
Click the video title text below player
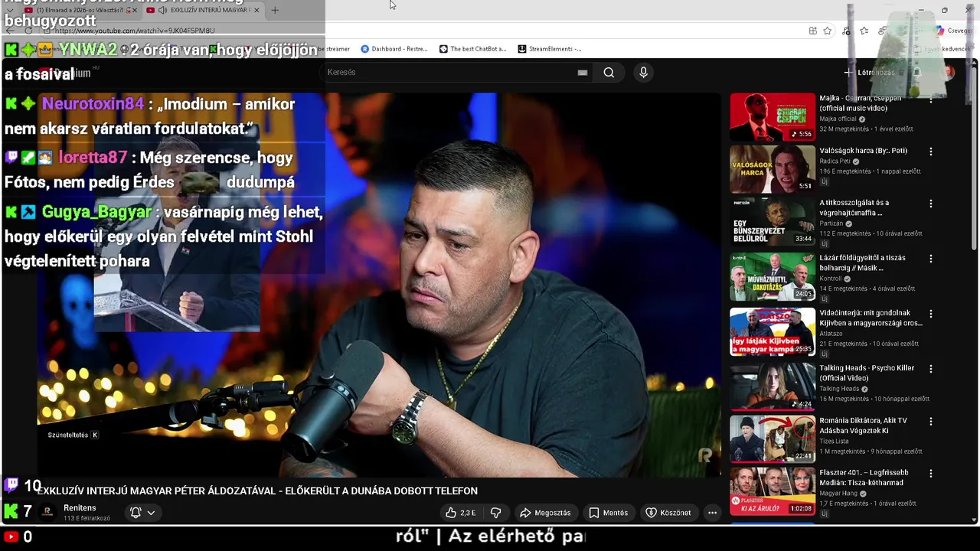(x=257, y=491)
